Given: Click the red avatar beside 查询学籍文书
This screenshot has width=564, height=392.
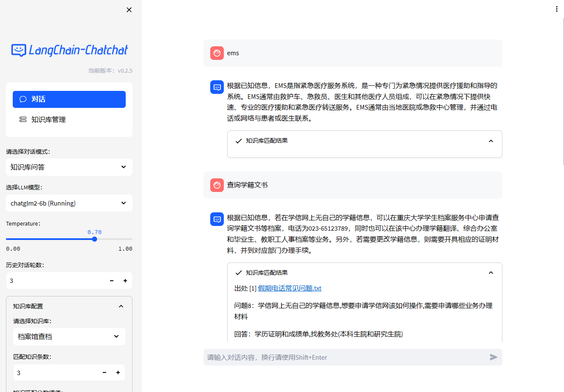Looking at the screenshot, I should (217, 185).
